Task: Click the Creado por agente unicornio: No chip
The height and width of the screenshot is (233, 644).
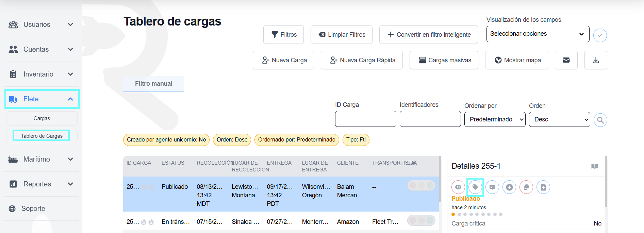Action: tap(166, 140)
